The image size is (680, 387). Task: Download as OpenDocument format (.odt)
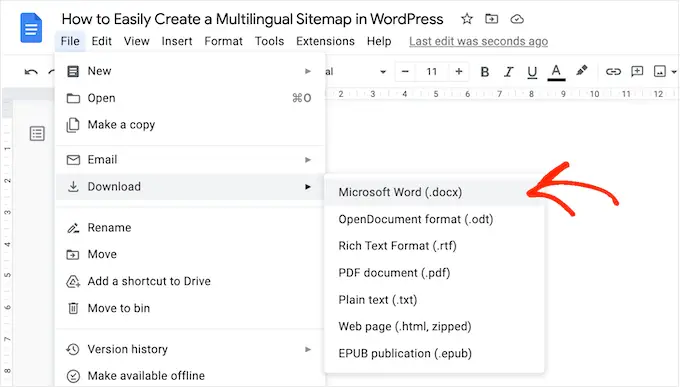pos(434,219)
